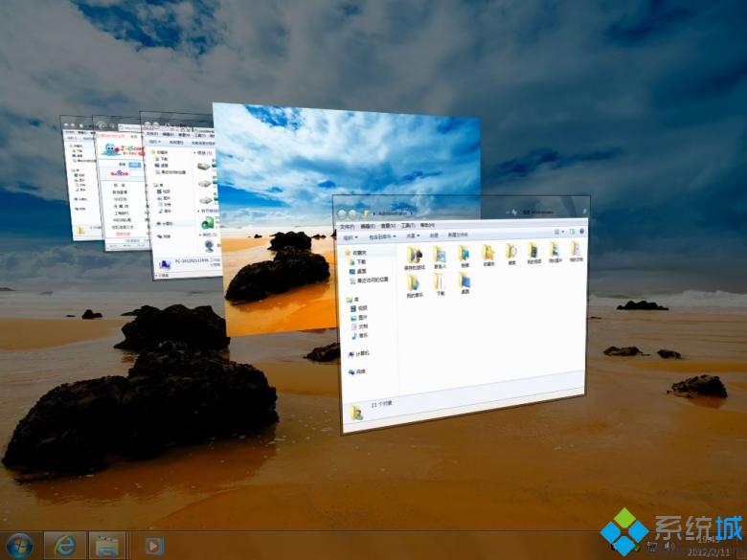Open the 文件(F) menu in the front window
Image resolution: width=747 pixels, height=560 pixels.
point(349,225)
